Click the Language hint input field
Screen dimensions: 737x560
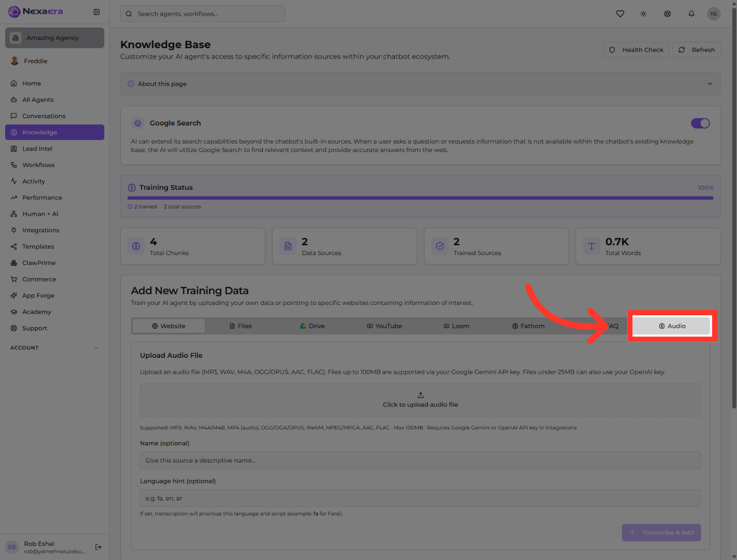coord(420,498)
